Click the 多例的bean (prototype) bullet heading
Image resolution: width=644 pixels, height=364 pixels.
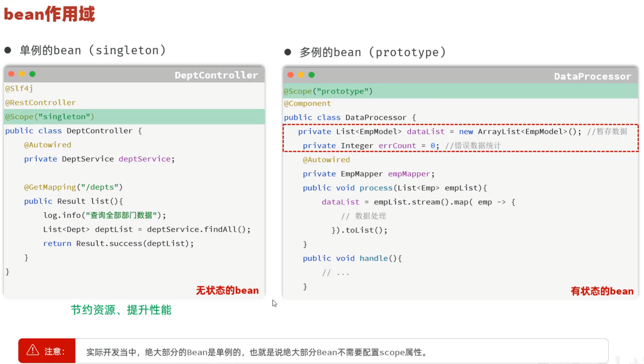372,52
